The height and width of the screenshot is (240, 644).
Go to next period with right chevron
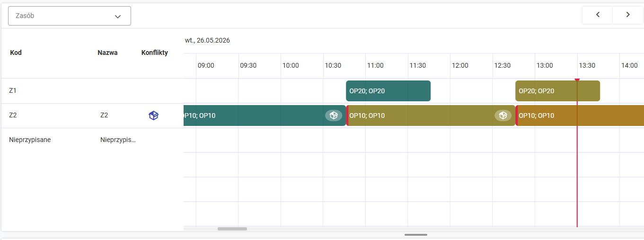pos(628,15)
